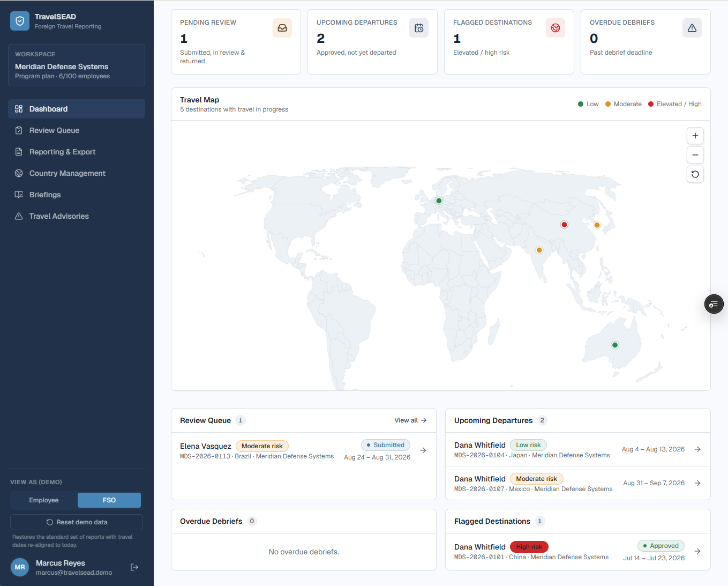Click the orange map marker in India
The width and height of the screenshot is (728, 586).
pyautogui.click(x=539, y=250)
